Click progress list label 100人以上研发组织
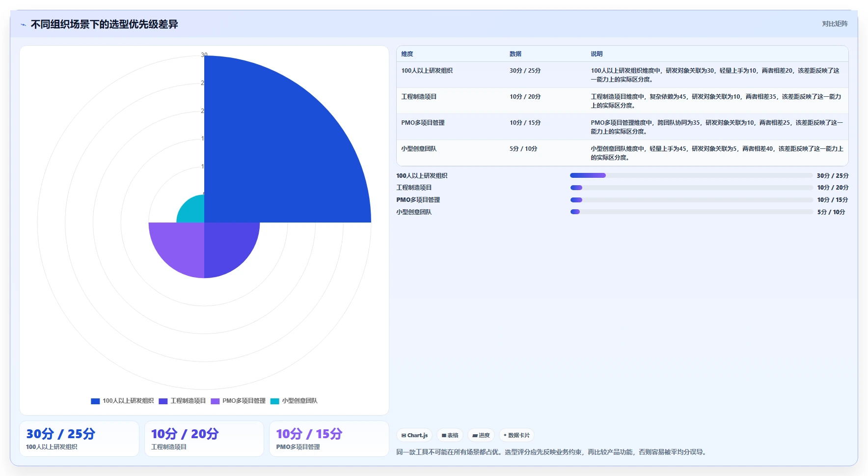Screen dimensions: 868x476 coord(422,176)
